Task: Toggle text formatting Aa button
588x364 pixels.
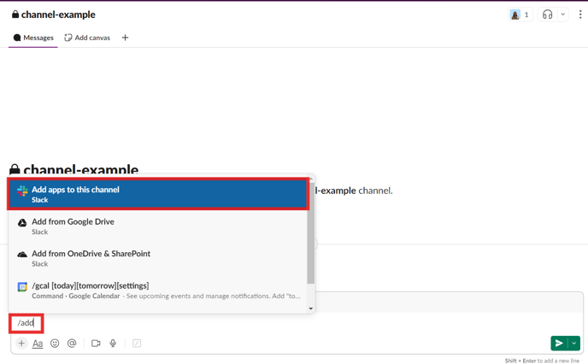Action: (x=38, y=343)
